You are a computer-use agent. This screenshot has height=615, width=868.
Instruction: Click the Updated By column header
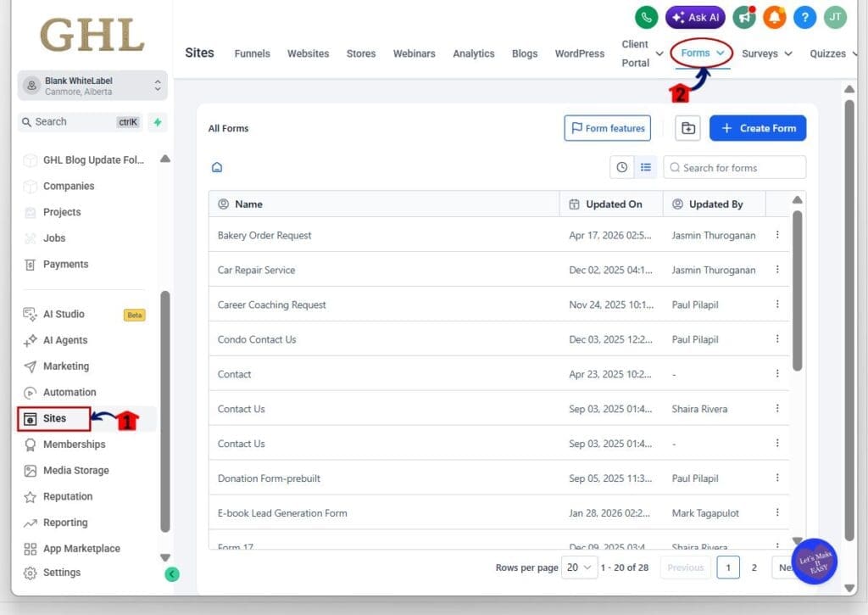point(715,204)
